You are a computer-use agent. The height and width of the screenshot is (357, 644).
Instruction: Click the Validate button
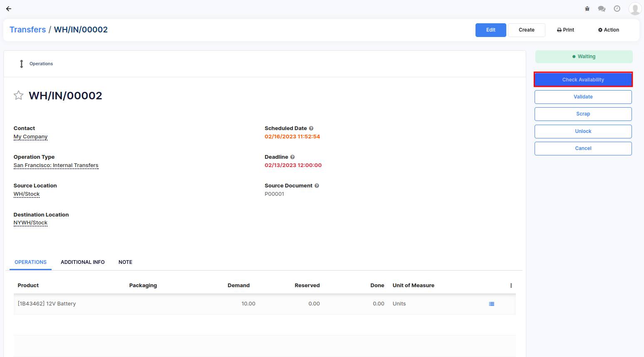[583, 97]
